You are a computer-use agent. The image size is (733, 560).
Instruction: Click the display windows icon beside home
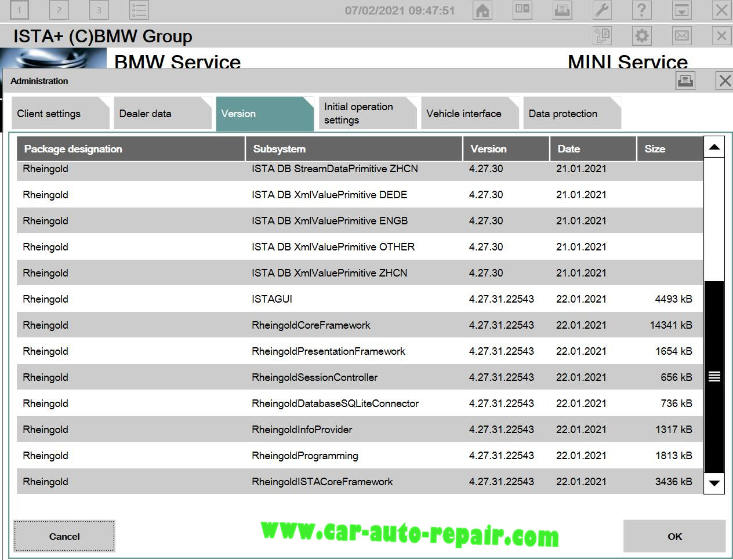coord(522,10)
